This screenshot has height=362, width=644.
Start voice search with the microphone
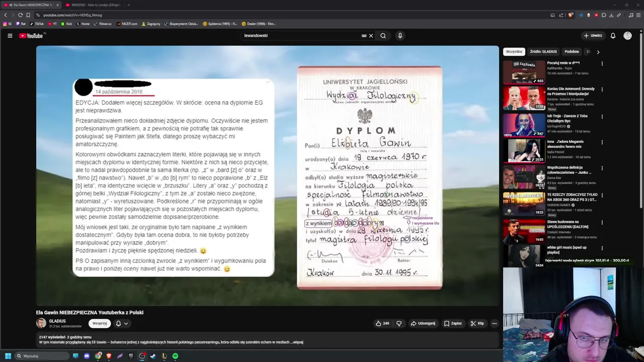(400, 36)
